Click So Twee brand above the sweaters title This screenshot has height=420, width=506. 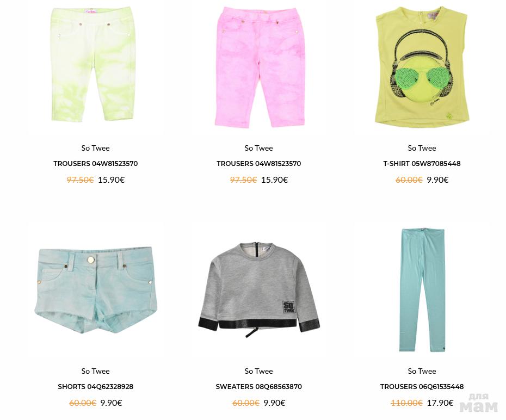tap(259, 371)
